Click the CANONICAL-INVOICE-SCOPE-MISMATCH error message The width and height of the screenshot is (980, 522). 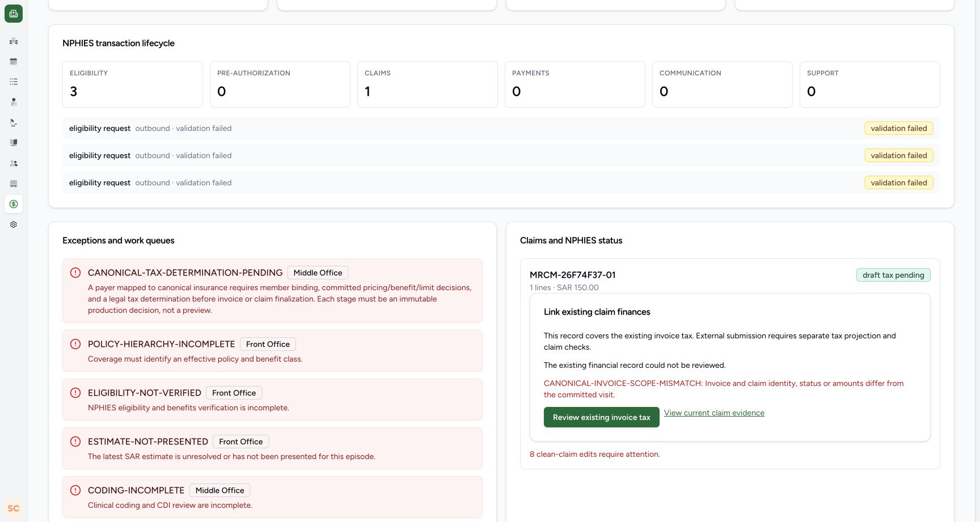pyautogui.click(x=724, y=389)
